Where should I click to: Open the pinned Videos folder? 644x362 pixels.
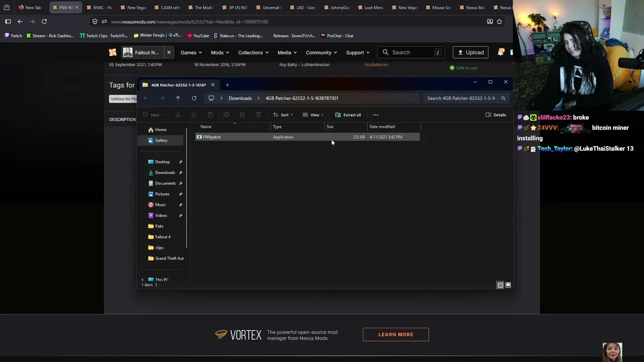tap(161, 215)
